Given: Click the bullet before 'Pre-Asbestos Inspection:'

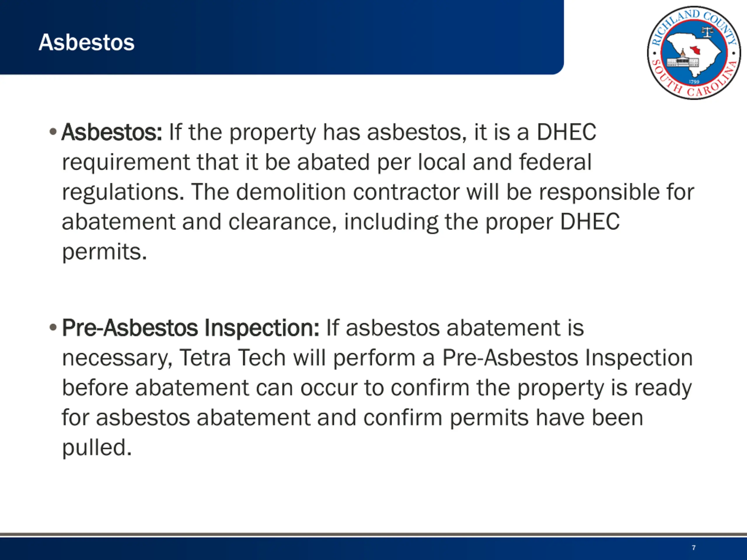Looking at the screenshot, I should click(53, 328).
